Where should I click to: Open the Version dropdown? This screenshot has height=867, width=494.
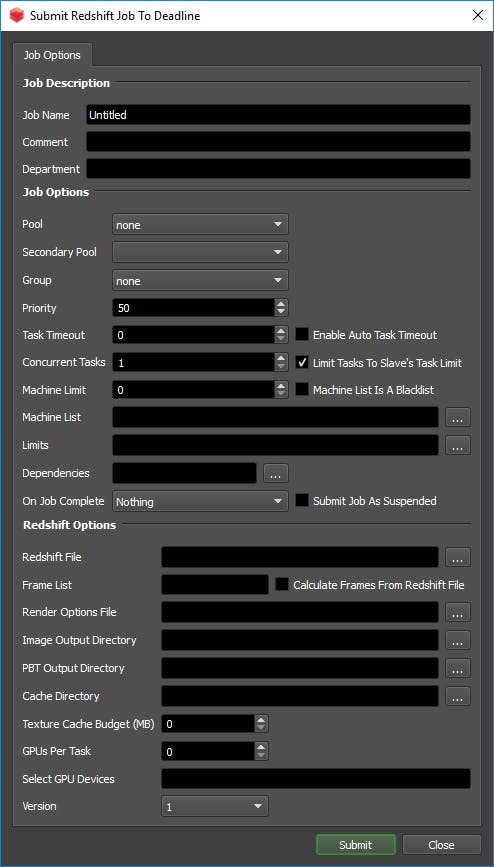pos(215,806)
